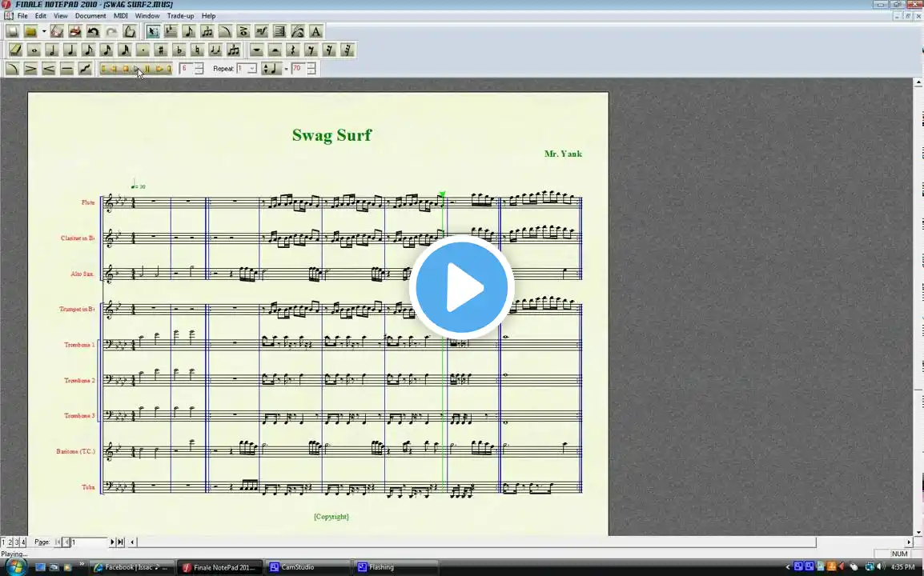This screenshot has height=576, width=924.
Task: Choose the decrescendo hairpin tool
Action: tap(30, 69)
